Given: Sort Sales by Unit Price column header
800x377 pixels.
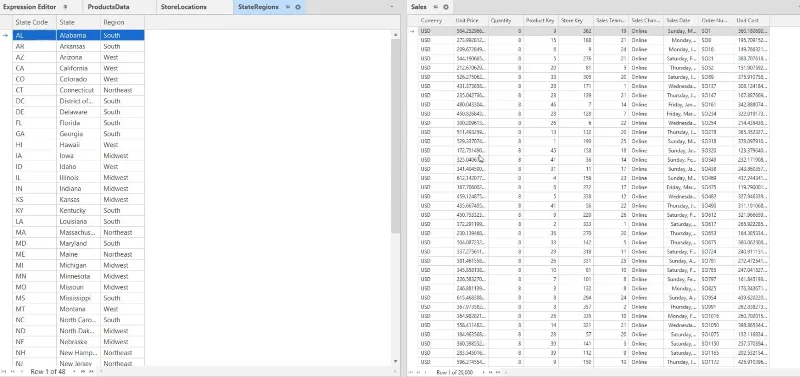Looking at the screenshot, I should (470, 20).
